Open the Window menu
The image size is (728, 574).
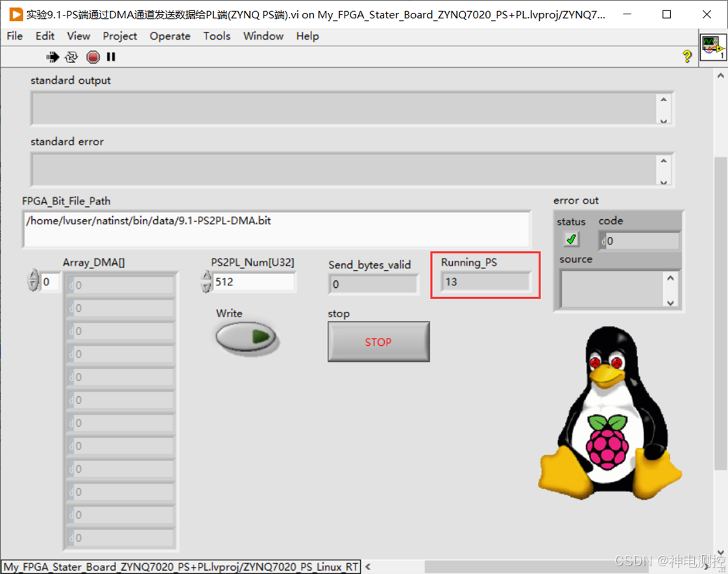[x=263, y=36]
